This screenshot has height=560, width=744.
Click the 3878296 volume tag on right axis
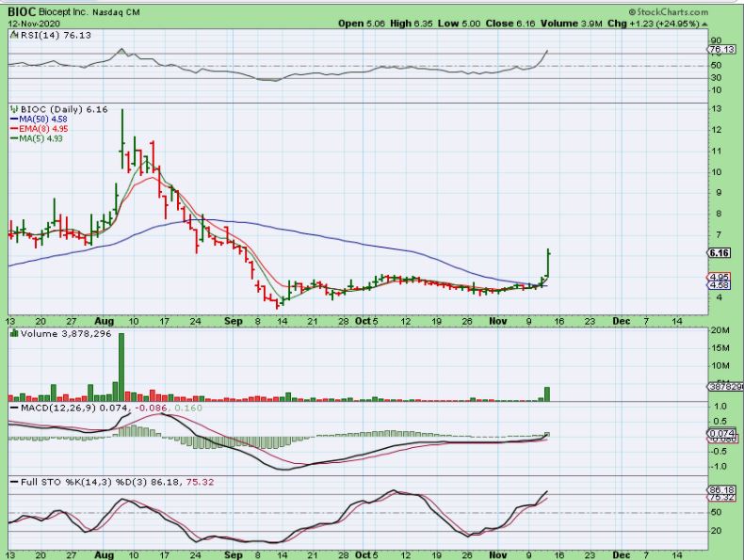(726, 387)
